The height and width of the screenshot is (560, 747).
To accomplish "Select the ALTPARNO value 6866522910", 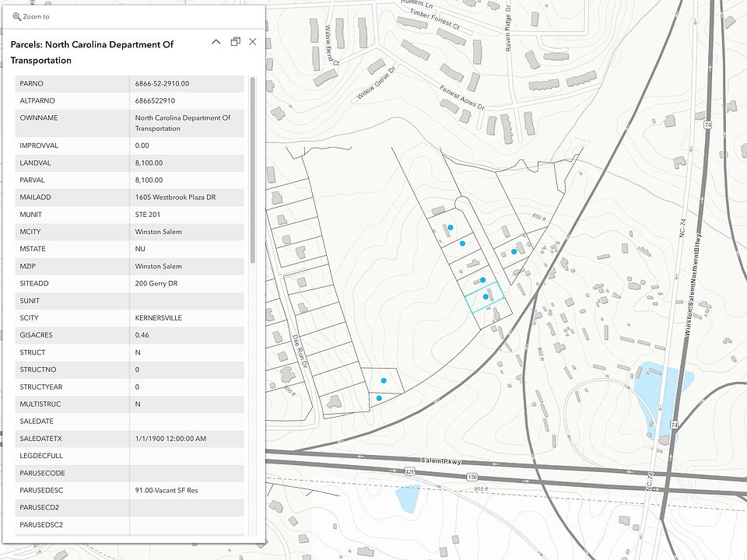I will 155,100.
